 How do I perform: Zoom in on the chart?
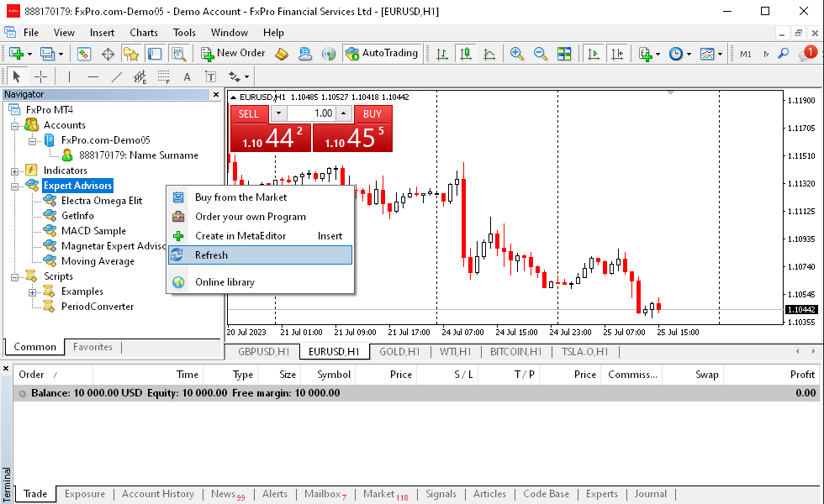click(x=516, y=54)
